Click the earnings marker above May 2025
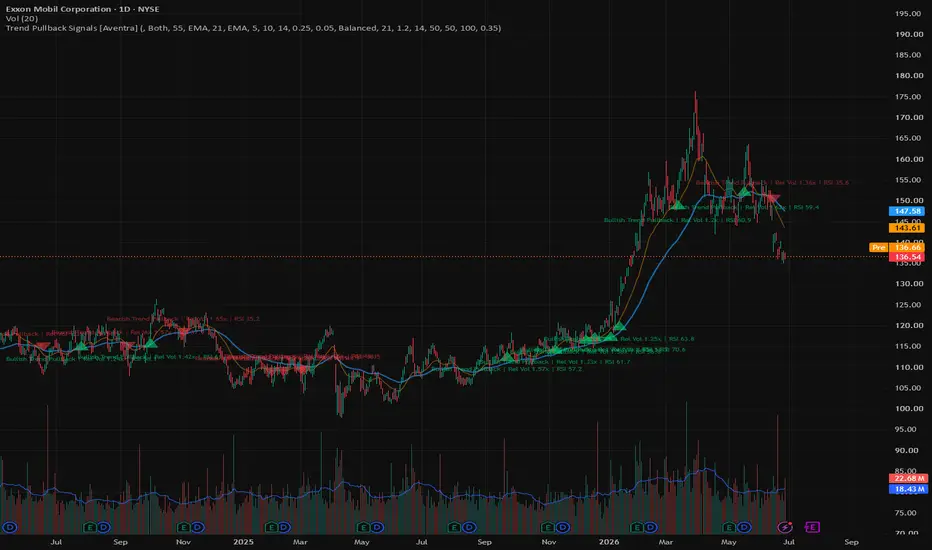The image size is (932, 550). [363, 527]
